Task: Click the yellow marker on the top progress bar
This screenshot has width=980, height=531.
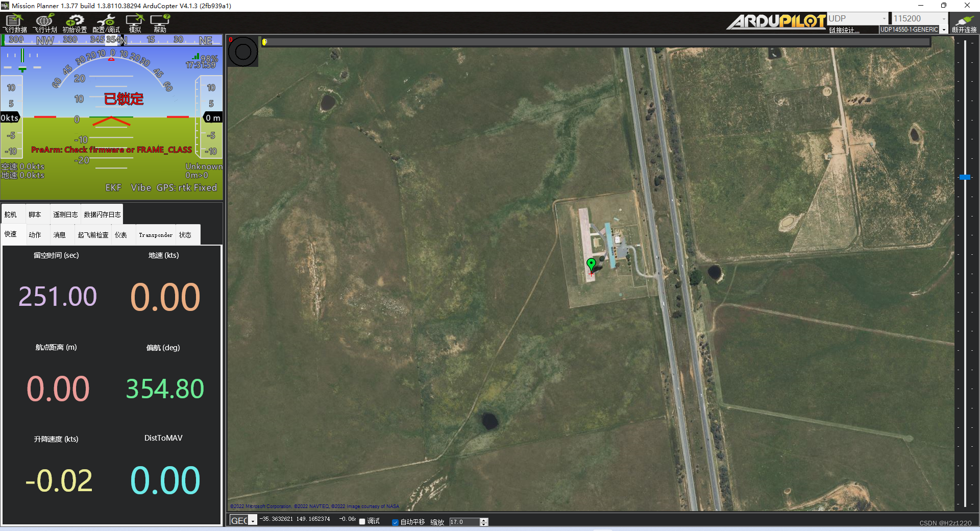Action: (264, 42)
